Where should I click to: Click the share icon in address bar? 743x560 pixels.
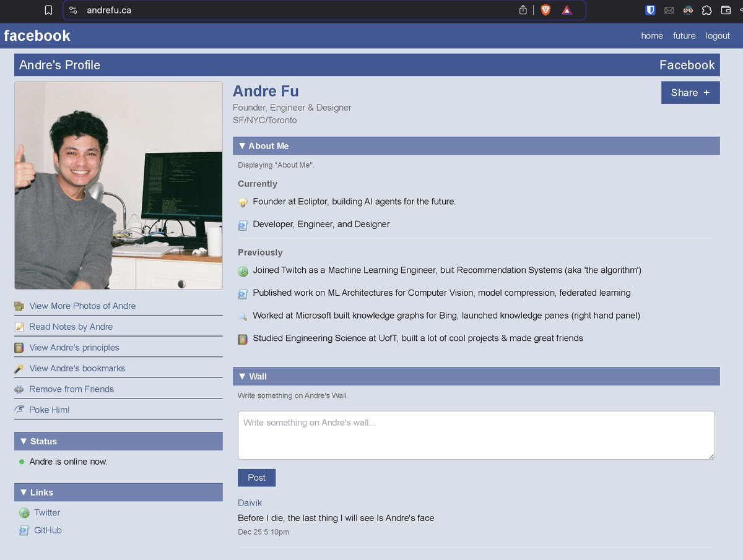pyautogui.click(x=523, y=10)
